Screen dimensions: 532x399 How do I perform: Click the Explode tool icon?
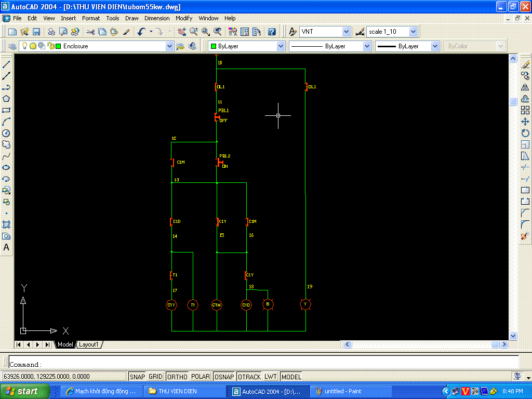click(x=525, y=236)
